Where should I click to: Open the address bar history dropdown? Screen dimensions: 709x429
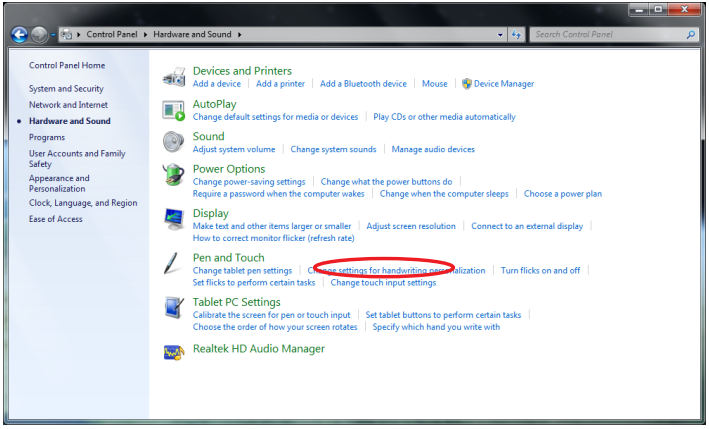coord(500,34)
